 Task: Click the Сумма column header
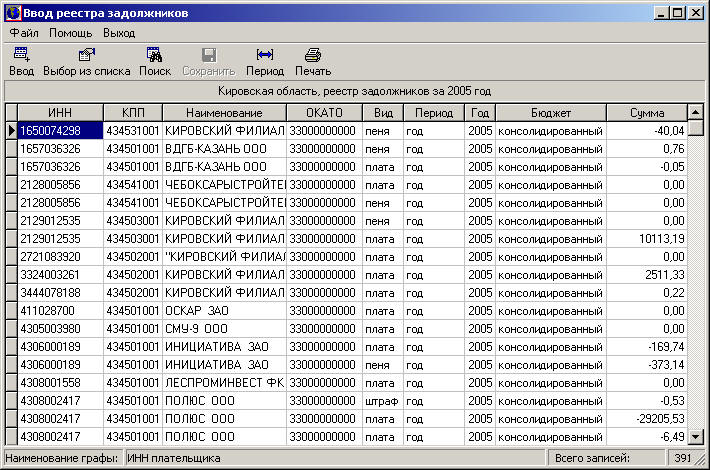click(646, 112)
